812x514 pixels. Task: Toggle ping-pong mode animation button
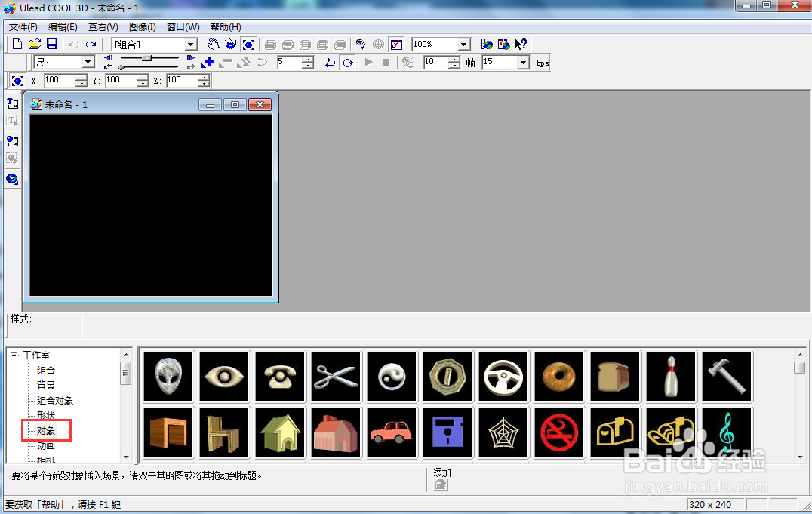[329, 63]
